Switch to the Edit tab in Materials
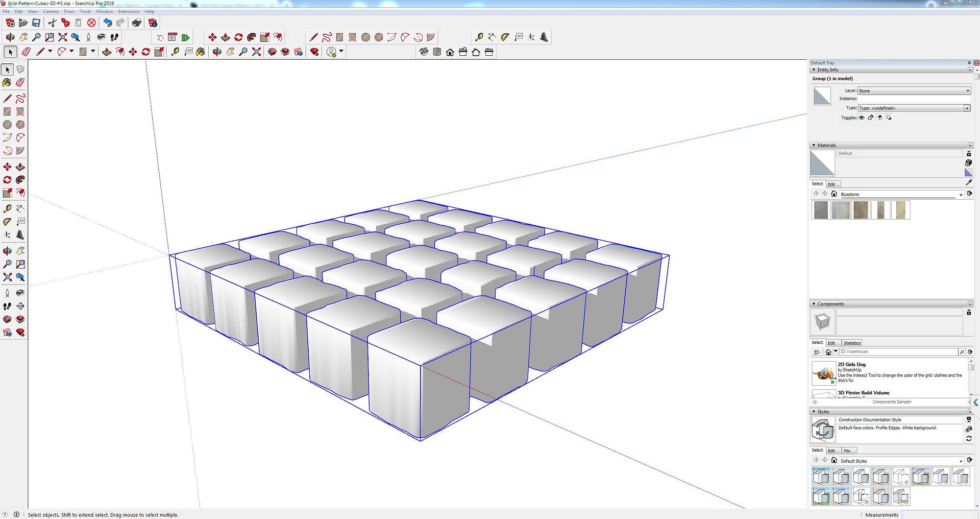Screen dimensions: 980x519 tap(832, 184)
